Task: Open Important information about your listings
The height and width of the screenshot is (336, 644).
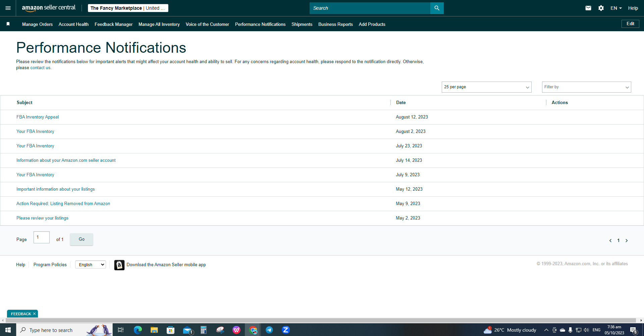Action: pos(56,189)
